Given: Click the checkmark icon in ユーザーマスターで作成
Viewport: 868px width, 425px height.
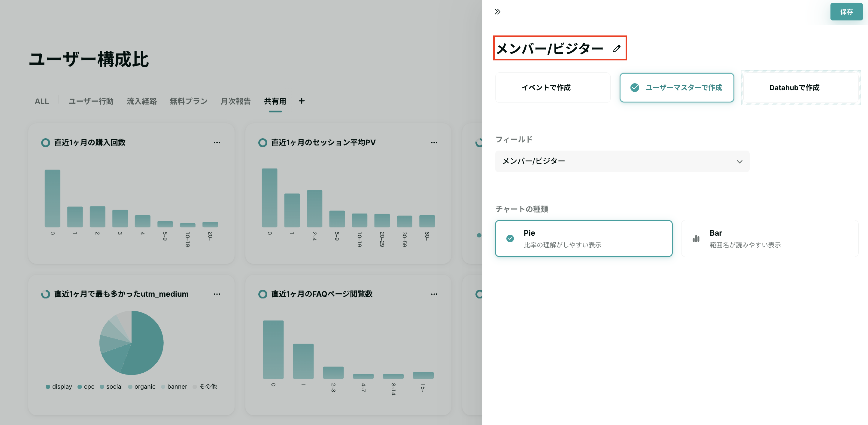Looking at the screenshot, I should [x=635, y=88].
